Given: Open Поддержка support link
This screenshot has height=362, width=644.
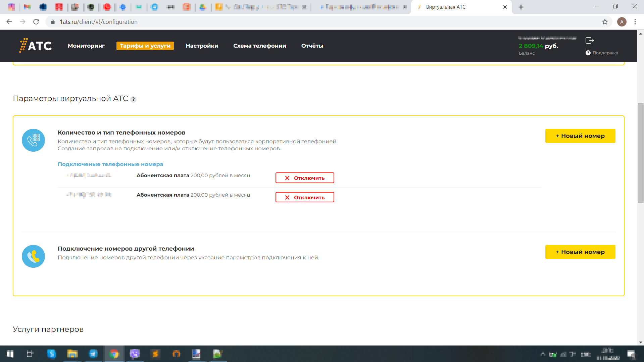Looking at the screenshot, I should 605,53.
